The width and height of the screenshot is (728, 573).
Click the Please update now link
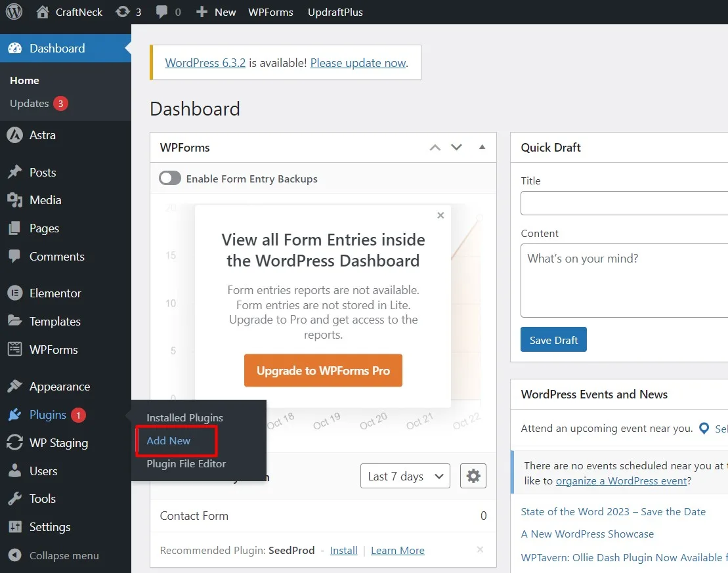(x=358, y=63)
